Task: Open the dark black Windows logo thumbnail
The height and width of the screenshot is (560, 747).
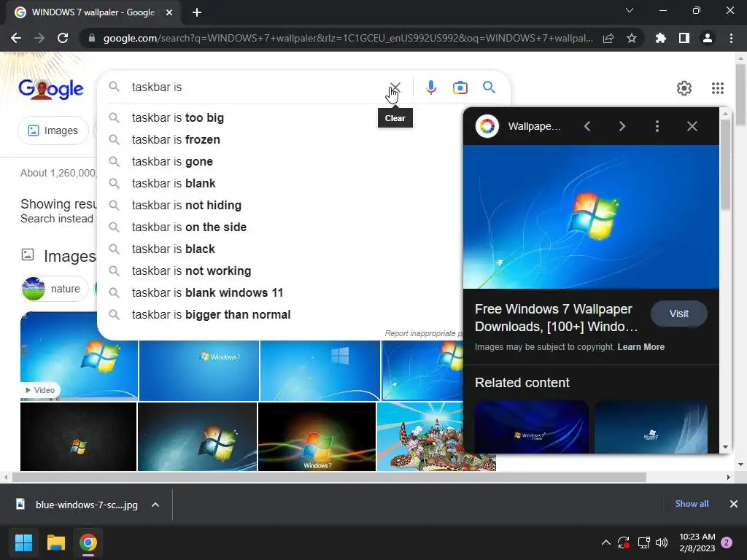Action: [78, 437]
